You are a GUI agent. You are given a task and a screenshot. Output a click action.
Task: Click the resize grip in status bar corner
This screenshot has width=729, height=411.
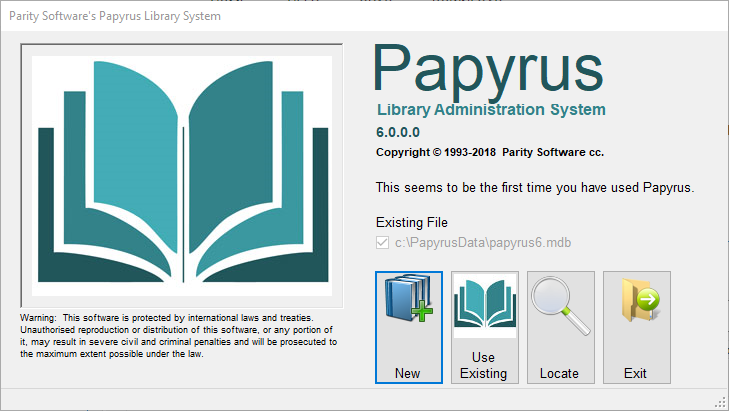coord(721,403)
